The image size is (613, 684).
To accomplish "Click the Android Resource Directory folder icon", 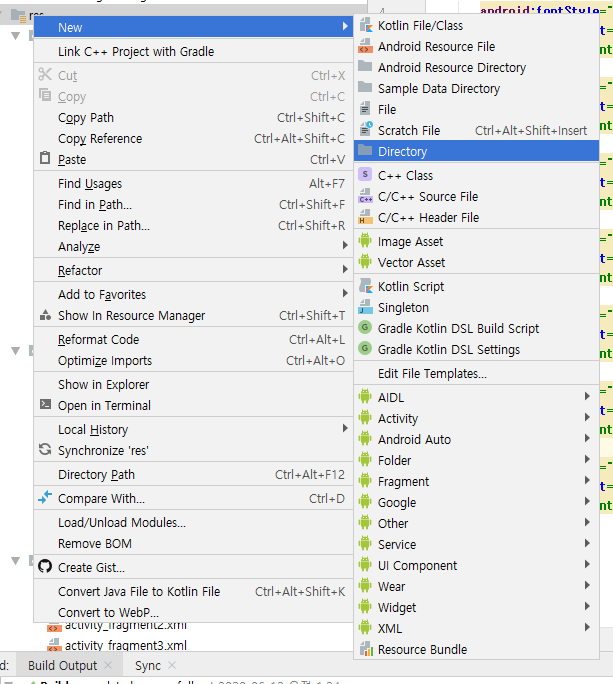I will click(x=365, y=67).
